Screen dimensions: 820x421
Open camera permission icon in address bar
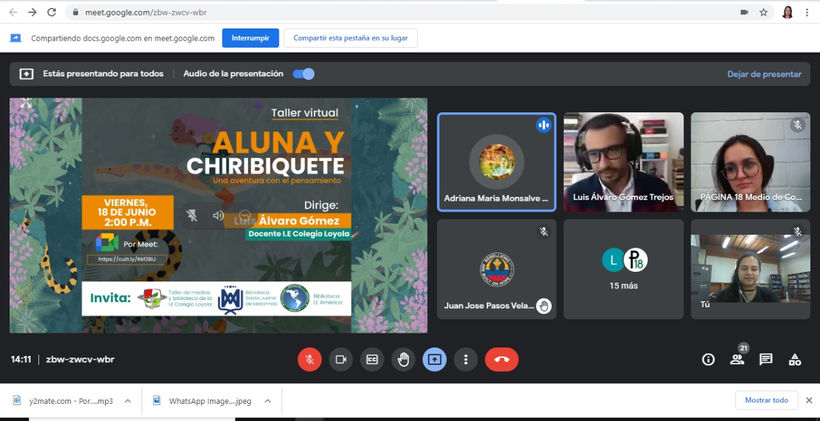744,12
